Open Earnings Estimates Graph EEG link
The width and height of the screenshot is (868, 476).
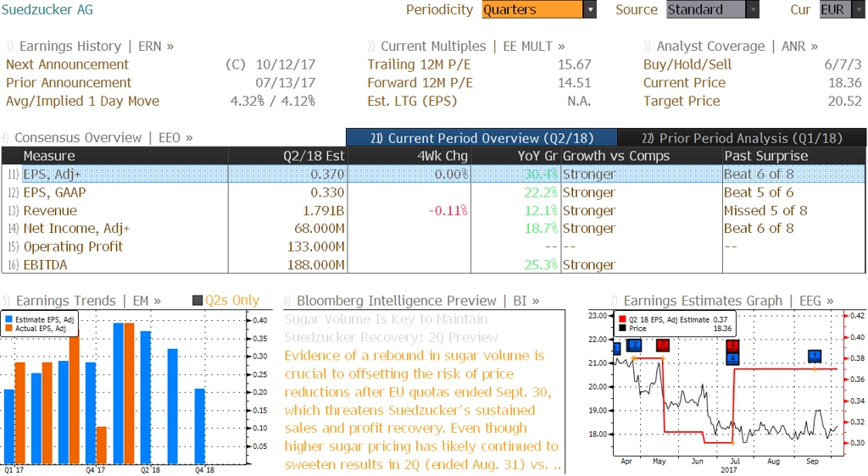(728, 301)
